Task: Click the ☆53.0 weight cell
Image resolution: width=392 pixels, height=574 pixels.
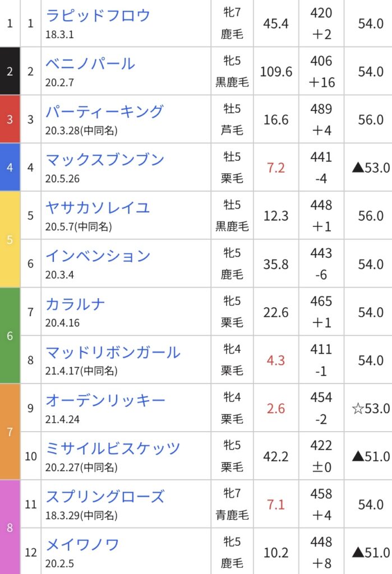Action: (371, 408)
